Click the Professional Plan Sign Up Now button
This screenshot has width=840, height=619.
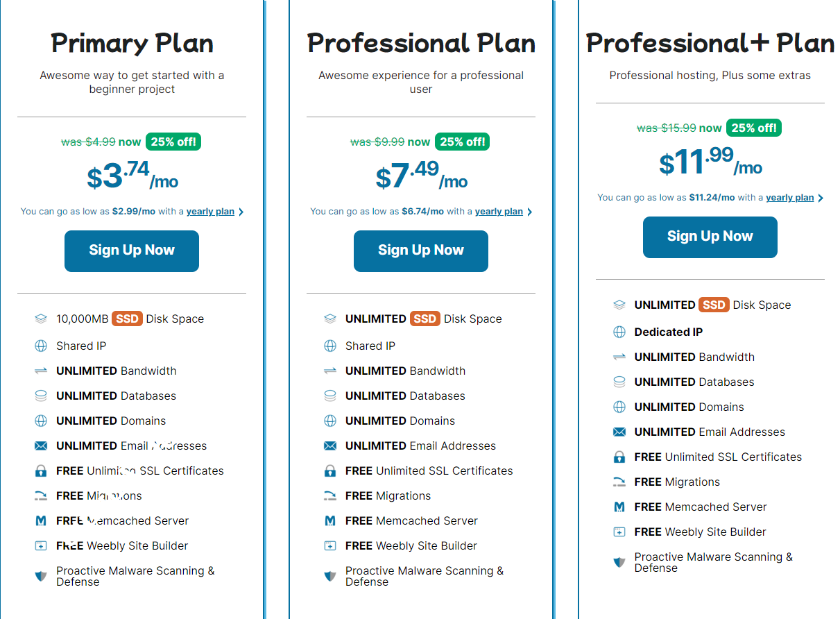tap(420, 251)
